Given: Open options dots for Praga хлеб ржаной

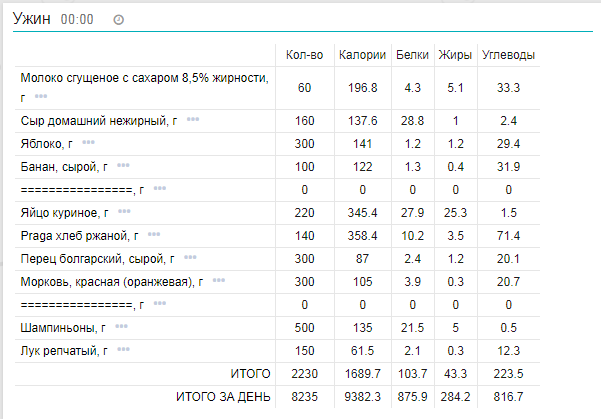Looking at the screenshot, I should click(154, 235).
